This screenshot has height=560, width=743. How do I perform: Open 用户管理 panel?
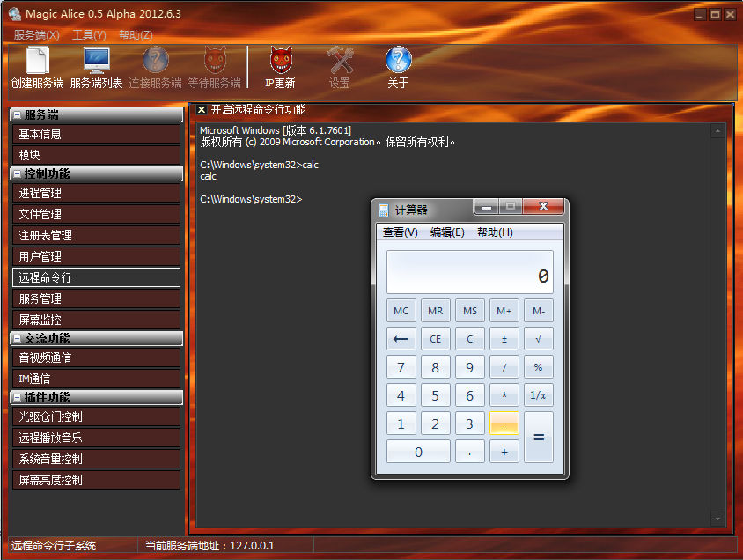pos(96,256)
